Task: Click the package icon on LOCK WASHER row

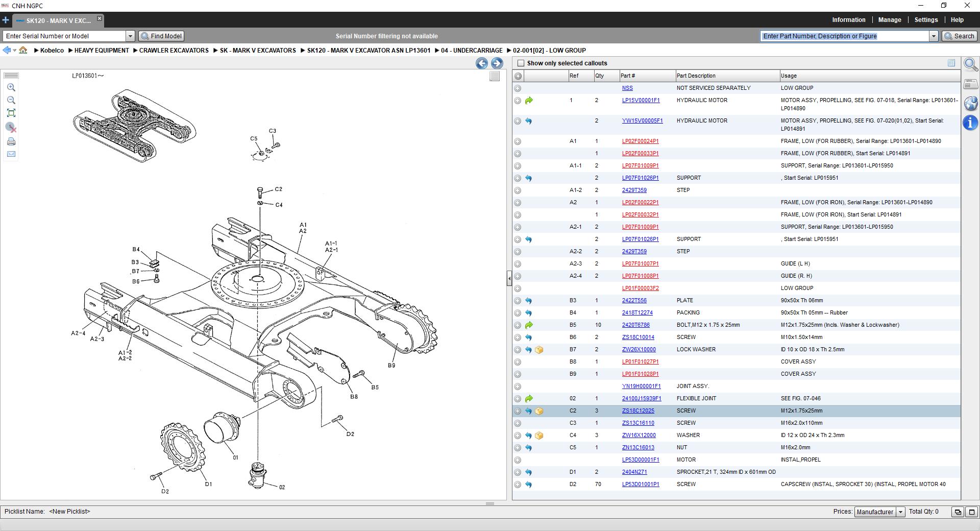Action: coord(539,350)
